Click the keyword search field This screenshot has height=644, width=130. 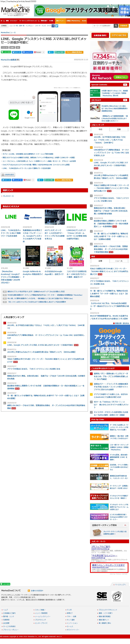click(103, 26)
